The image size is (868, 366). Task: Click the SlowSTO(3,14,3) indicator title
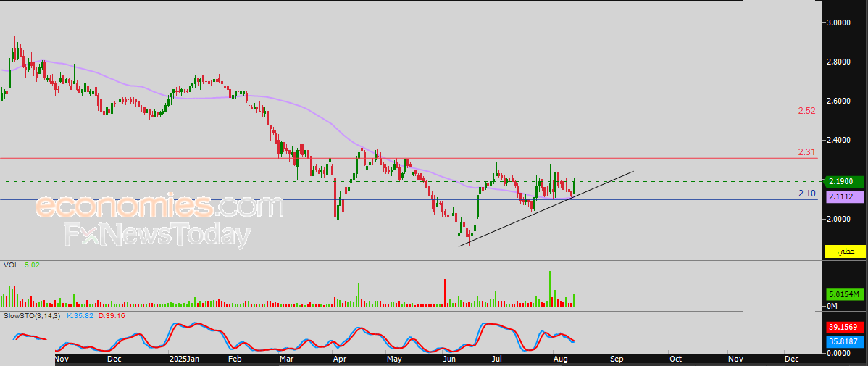(x=32, y=315)
